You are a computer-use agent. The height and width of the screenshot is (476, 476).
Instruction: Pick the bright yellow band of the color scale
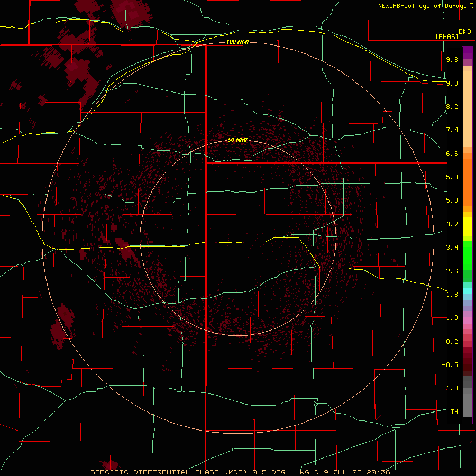click(x=467, y=226)
